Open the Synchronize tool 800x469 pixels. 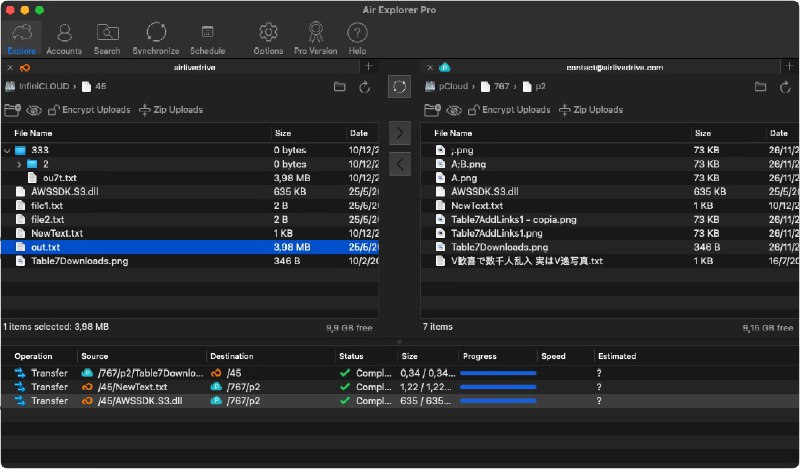[156, 39]
